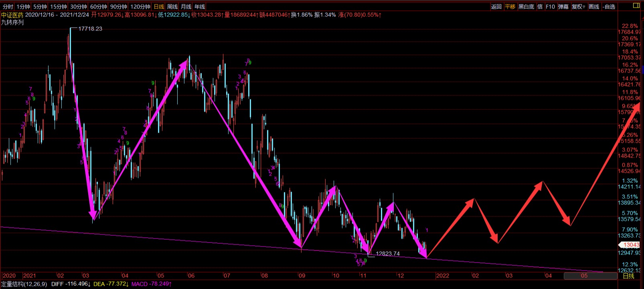Click the 17718.23 high price label
This screenshot has width=644, height=289.
pyautogui.click(x=90, y=29)
